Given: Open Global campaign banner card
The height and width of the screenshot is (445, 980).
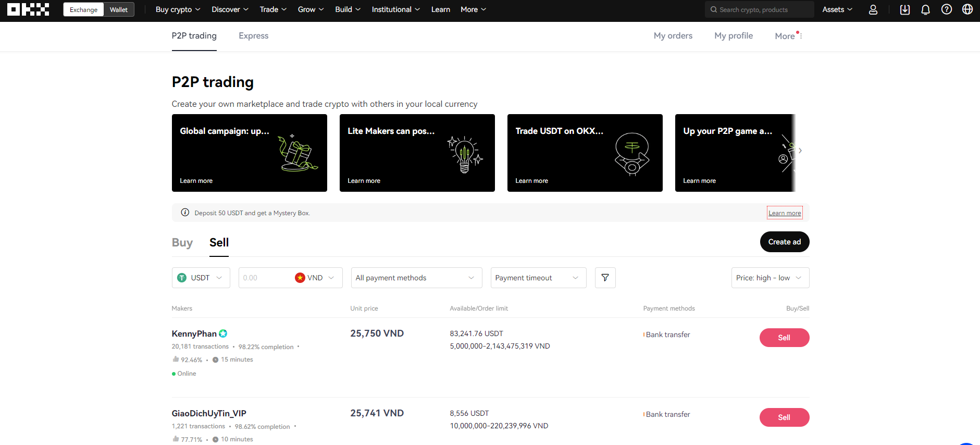Looking at the screenshot, I should 249,153.
